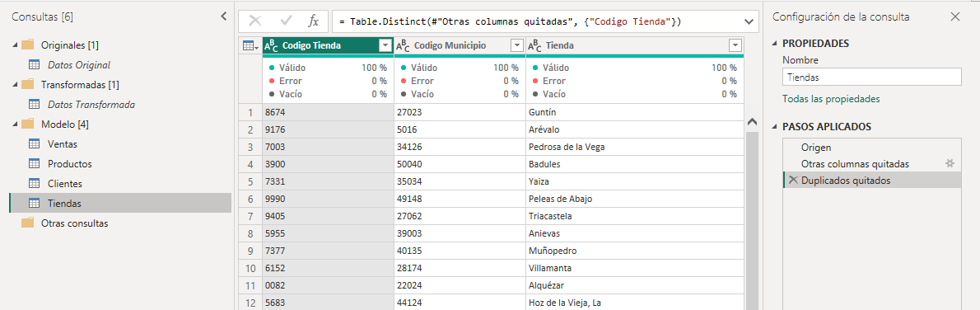This screenshot has width=980, height=310.
Task: Expand the formula bar dropdown arrow
Action: point(749,21)
